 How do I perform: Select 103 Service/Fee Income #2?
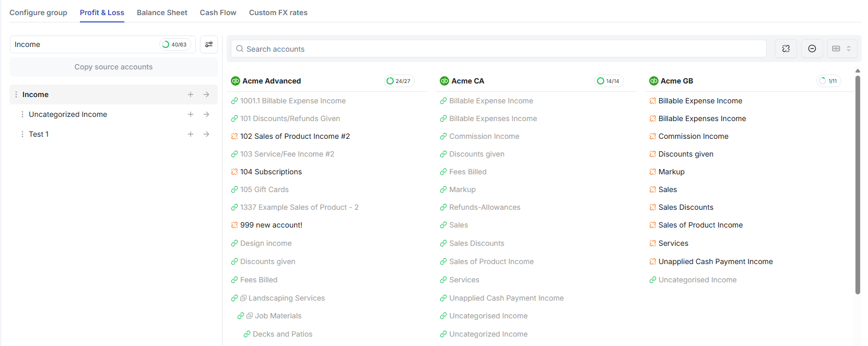[287, 154]
